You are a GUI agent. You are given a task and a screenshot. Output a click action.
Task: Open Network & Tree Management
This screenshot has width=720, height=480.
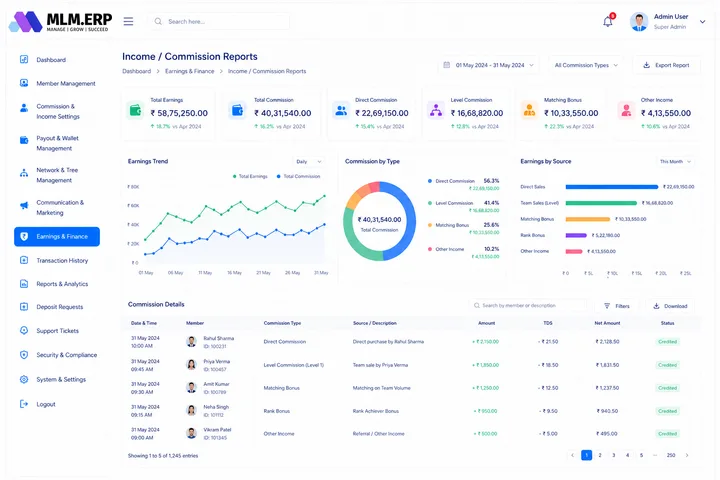57,175
